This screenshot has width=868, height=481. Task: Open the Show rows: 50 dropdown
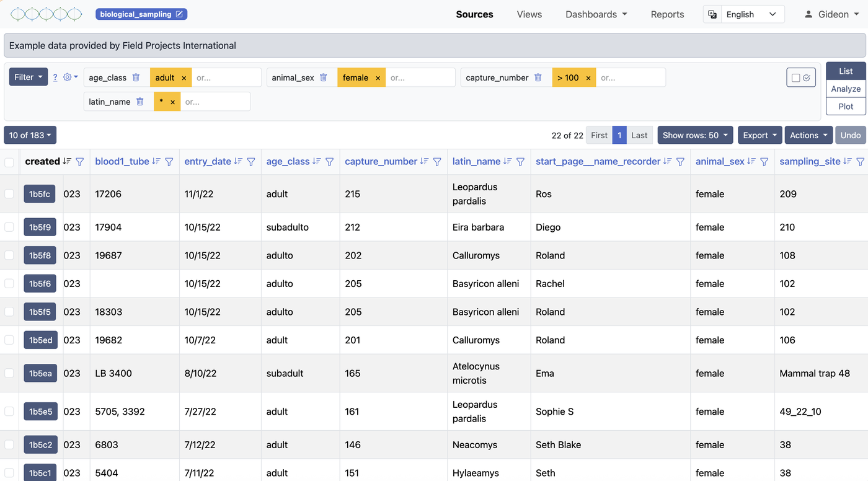695,135
